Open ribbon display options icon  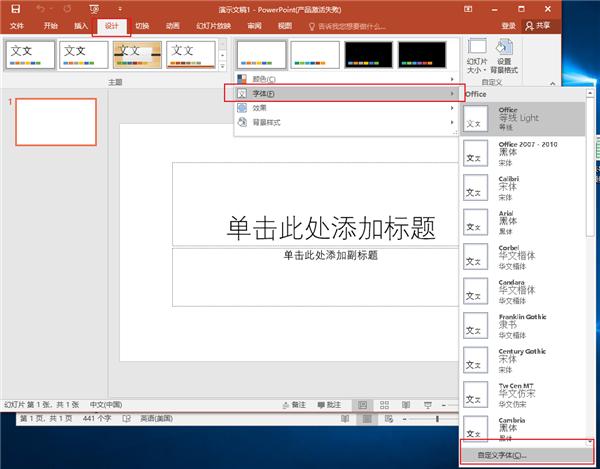(468, 9)
